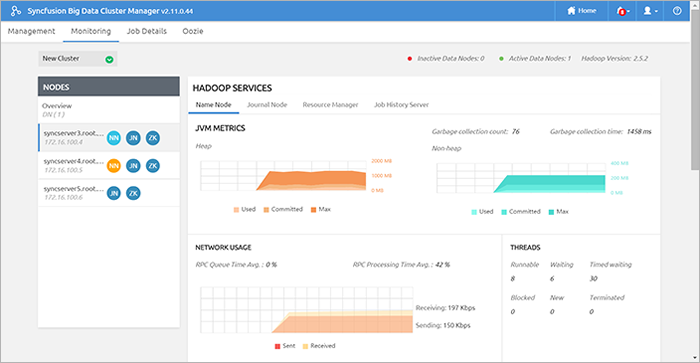Click the ZK badge on syncserver5
The image size is (700, 363).
tap(133, 193)
